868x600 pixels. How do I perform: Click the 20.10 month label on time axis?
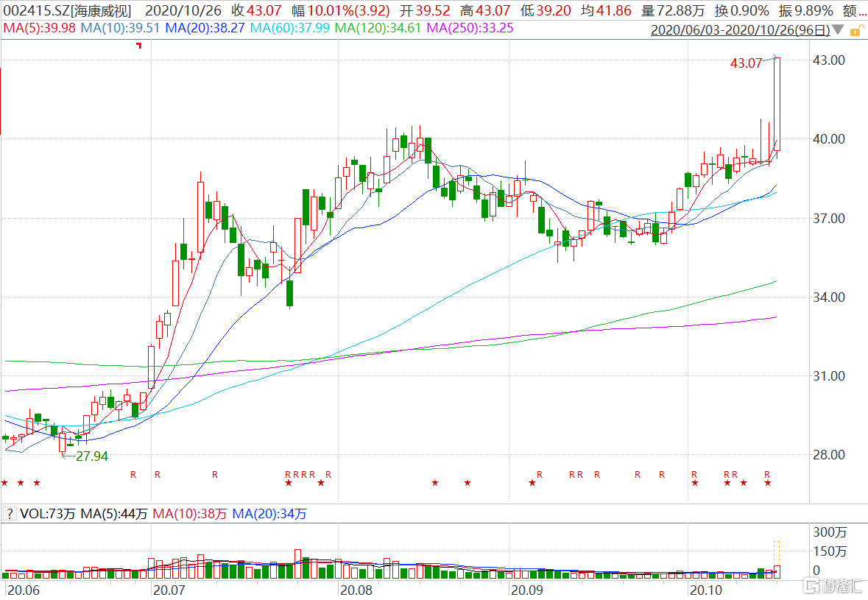[x=706, y=590]
